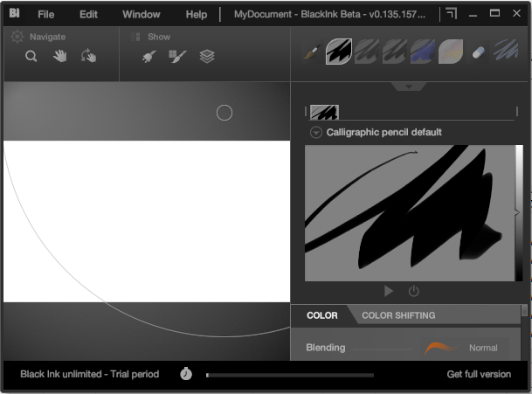This screenshot has width=532, height=394.
Task: Click the trial period stopwatch icon
Action: [x=186, y=374]
